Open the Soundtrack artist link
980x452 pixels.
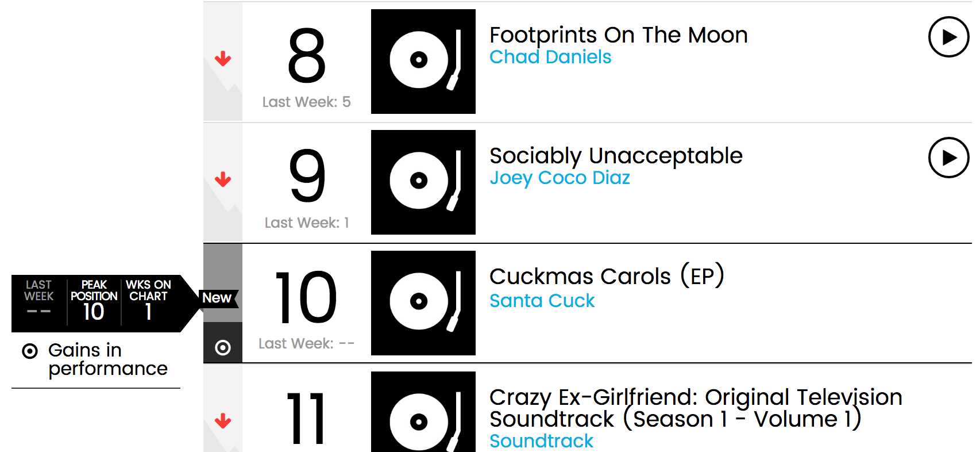541,441
